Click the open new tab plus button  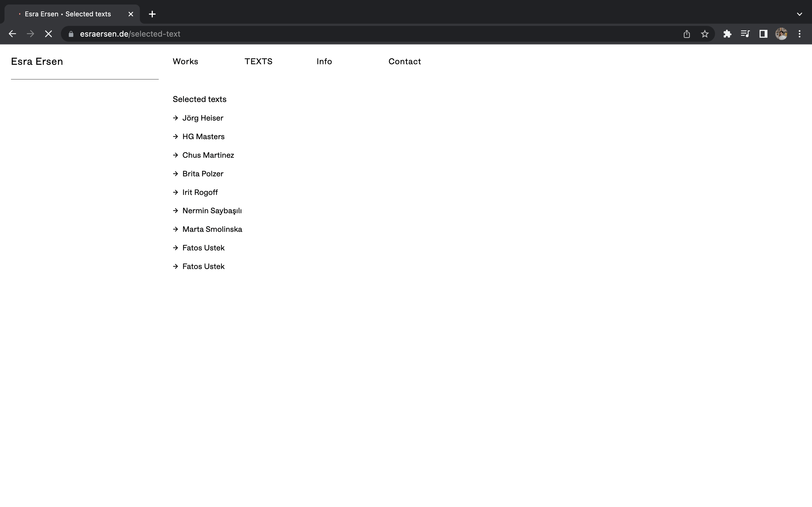tap(152, 13)
